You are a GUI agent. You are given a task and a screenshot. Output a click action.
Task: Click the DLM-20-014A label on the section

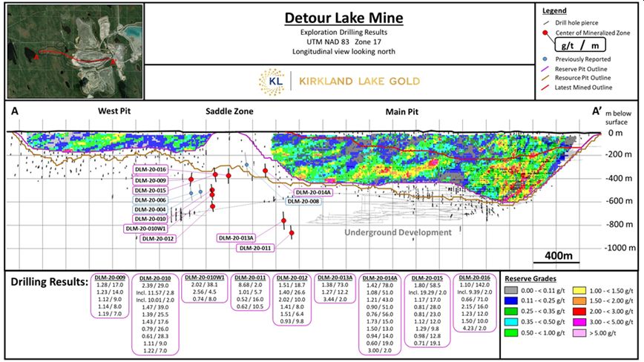click(313, 192)
